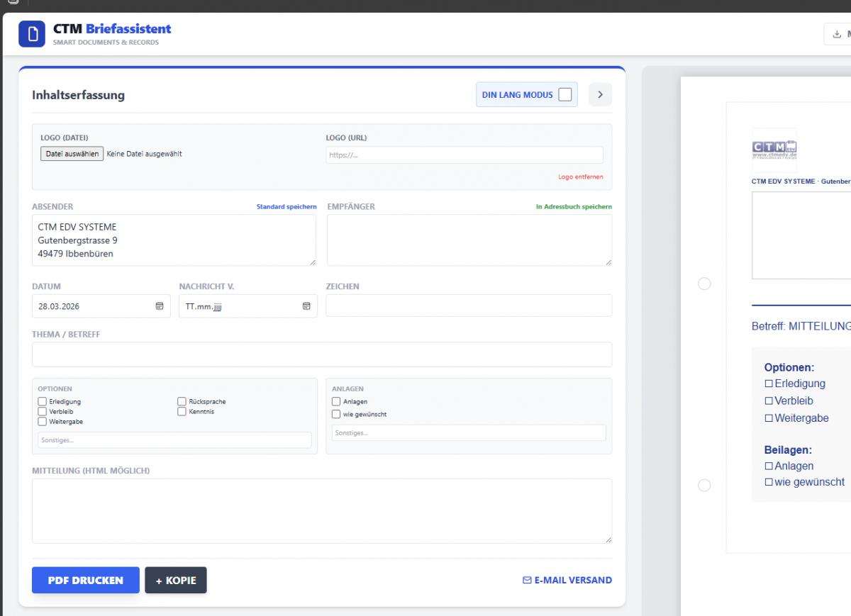Enable DIN LANG MODUS

click(566, 94)
